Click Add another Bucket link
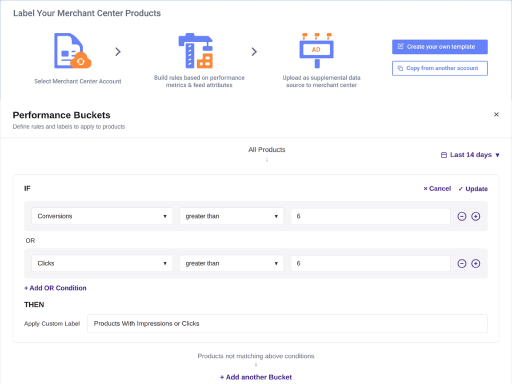Image resolution: width=512 pixels, height=384 pixels. tap(256, 377)
